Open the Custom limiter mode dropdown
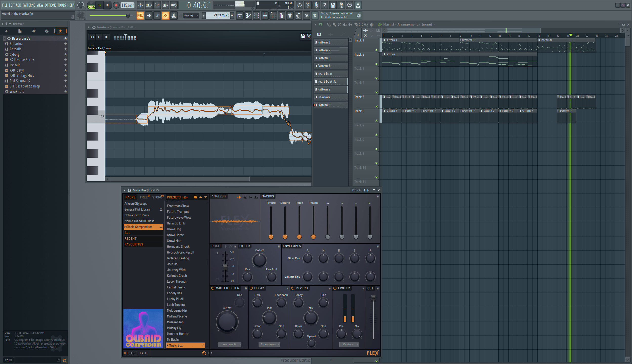Image resolution: width=632 pixels, height=364 pixels. 349,344
